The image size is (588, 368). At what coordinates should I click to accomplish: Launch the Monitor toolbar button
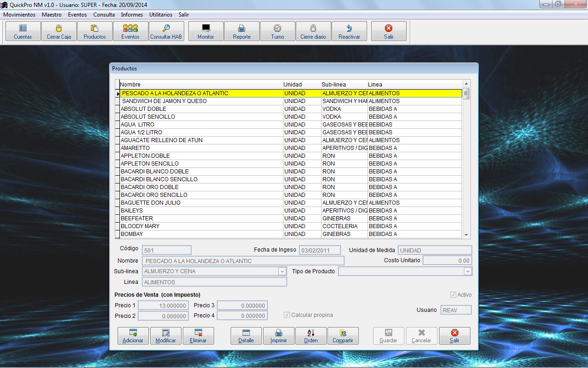(206, 31)
